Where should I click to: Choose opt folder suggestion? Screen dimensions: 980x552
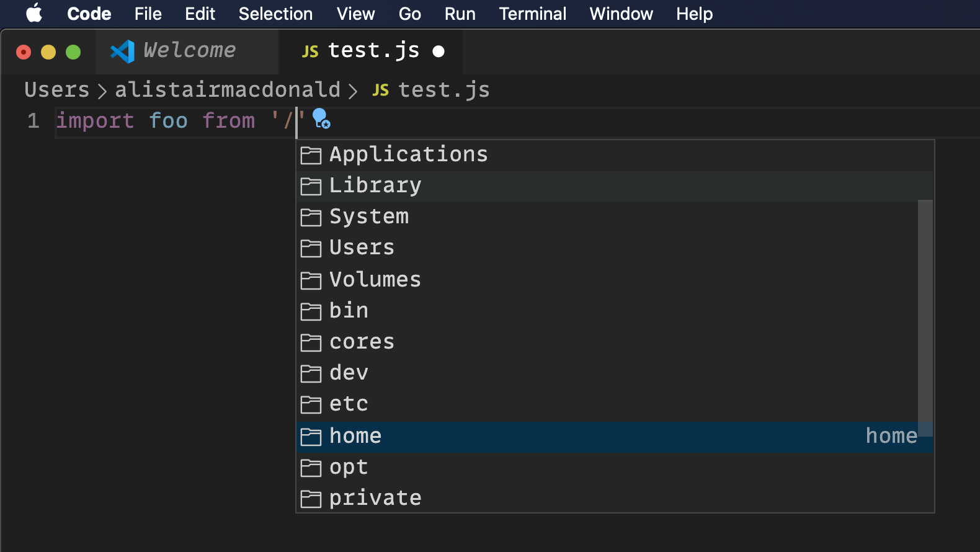point(615,468)
